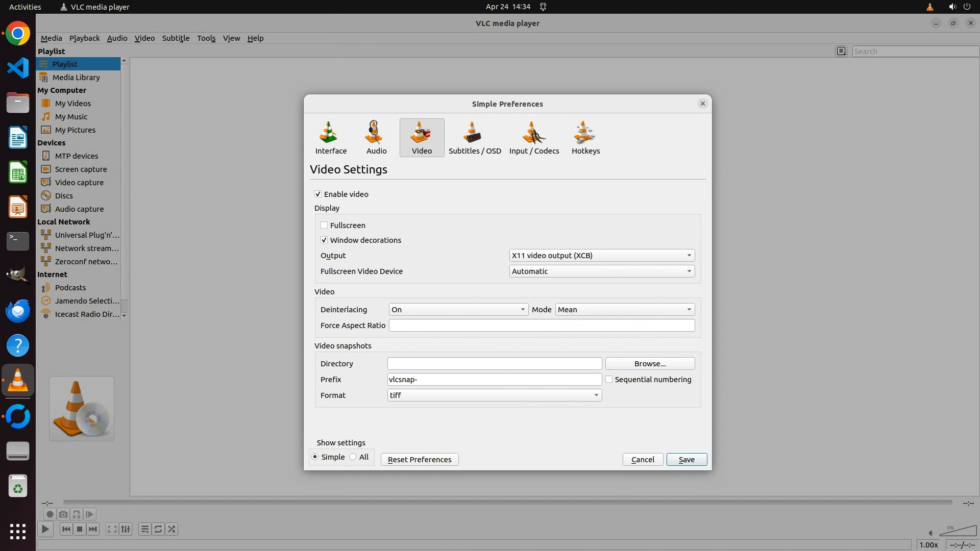
Task: Open the Deinterlacing Mode dropdown
Action: (x=625, y=309)
